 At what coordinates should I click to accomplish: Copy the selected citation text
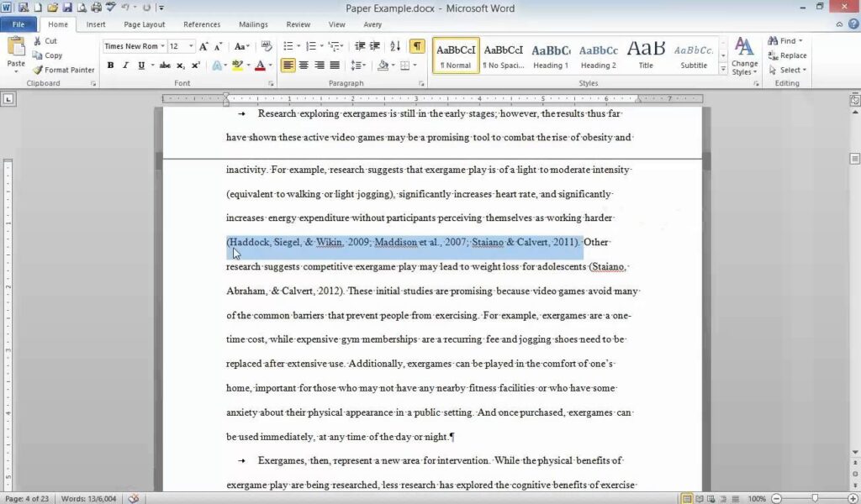click(47, 55)
